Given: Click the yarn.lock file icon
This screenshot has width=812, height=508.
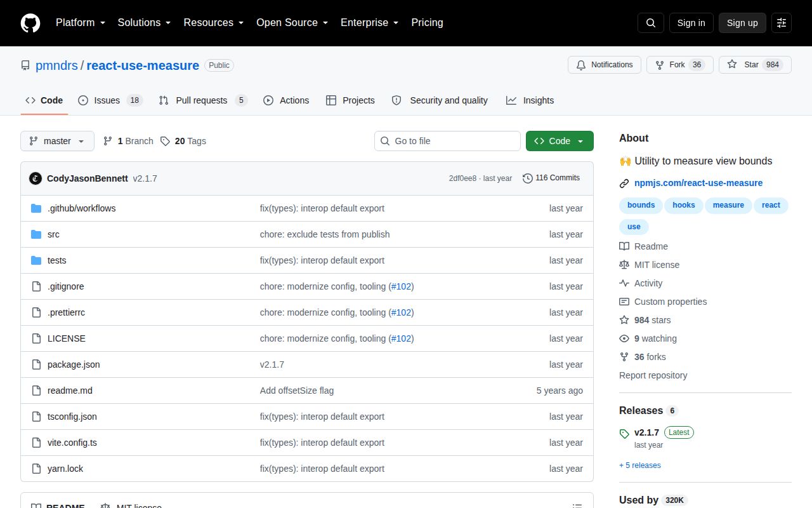Looking at the screenshot, I should coord(36,469).
